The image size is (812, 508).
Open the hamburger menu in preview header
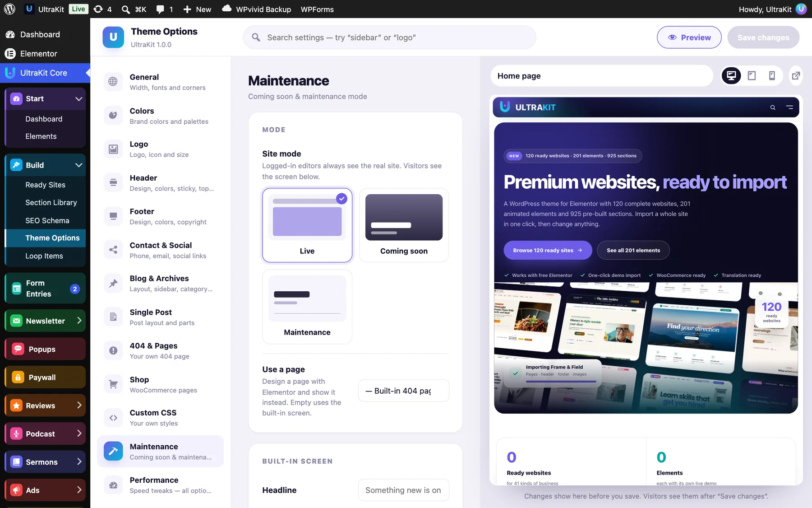click(x=789, y=107)
